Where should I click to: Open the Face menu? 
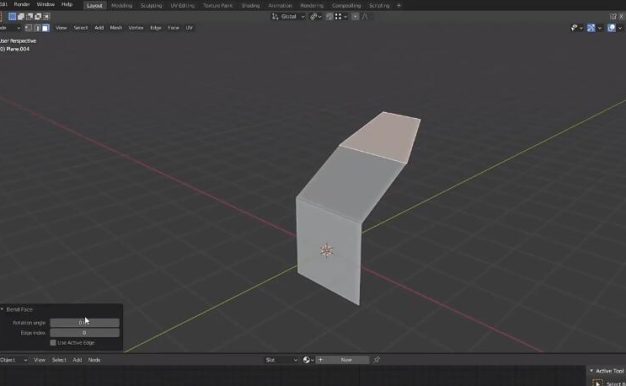(173, 28)
